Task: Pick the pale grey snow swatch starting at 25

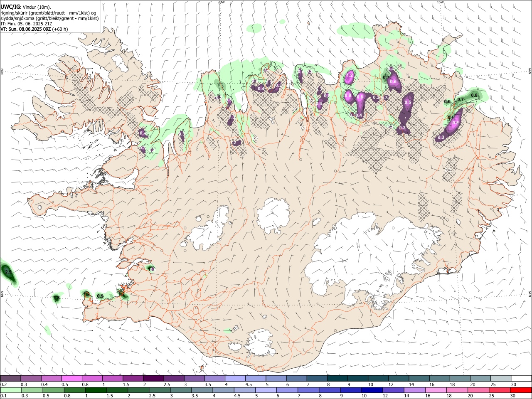Action: coord(501,379)
